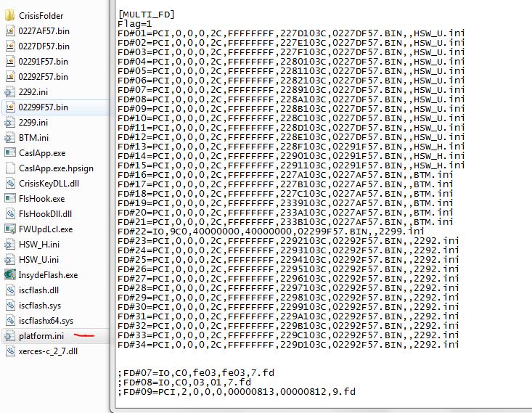Image resolution: width=532 pixels, height=413 pixels.
Task: Select the InsydeFlash.exe application icon
Action: tap(10, 275)
